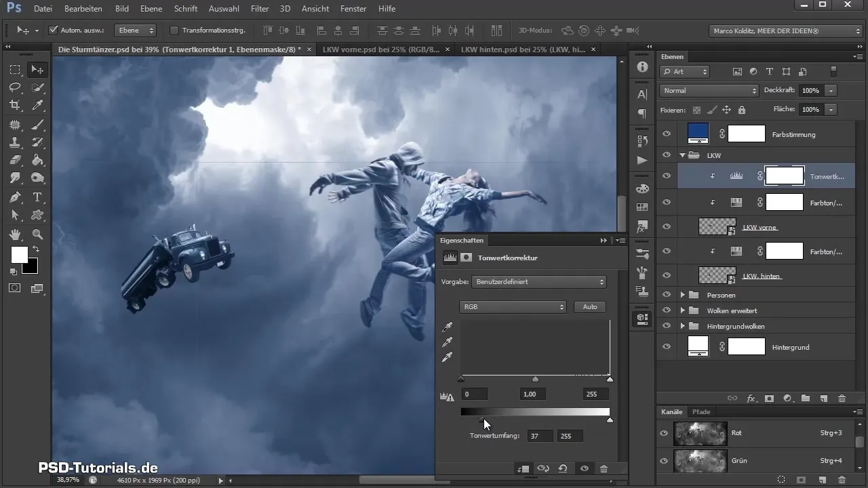Switch to the Pfade tab

pyautogui.click(x=701, y=412)
